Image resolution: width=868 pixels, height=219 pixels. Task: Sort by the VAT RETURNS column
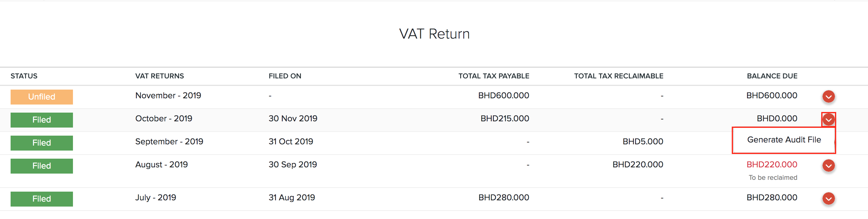pos(159,76)
